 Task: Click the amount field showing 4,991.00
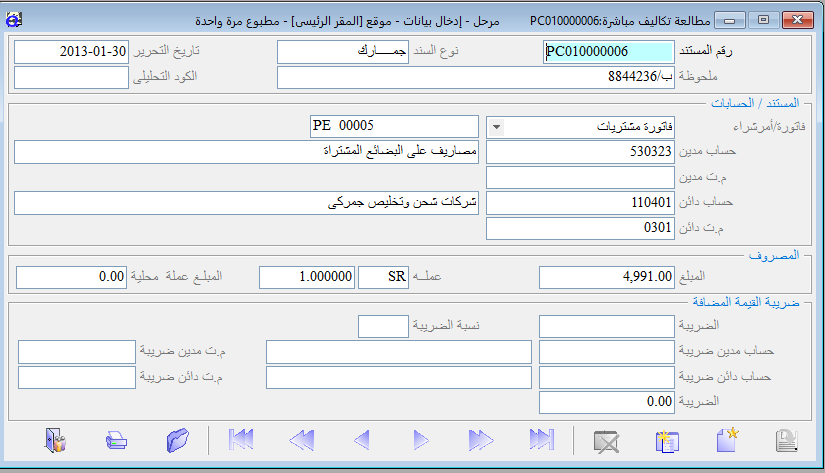coord(607,277)
